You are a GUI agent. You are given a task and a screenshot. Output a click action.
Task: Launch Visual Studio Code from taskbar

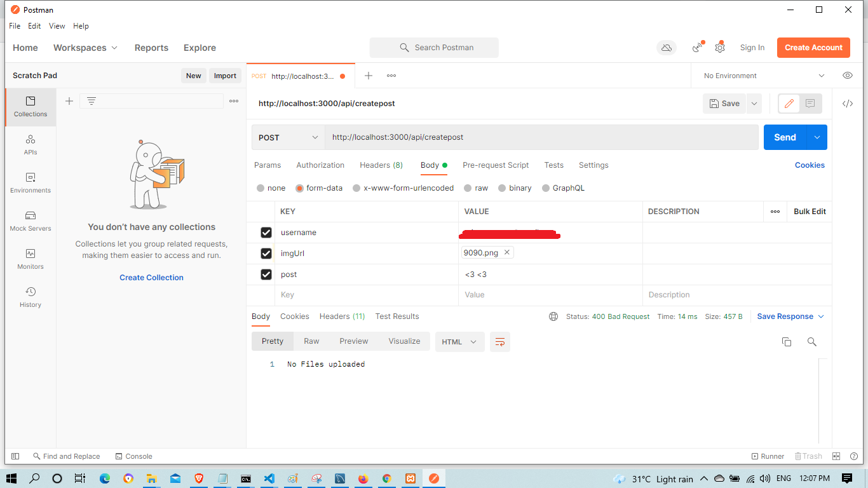(269, 478)
